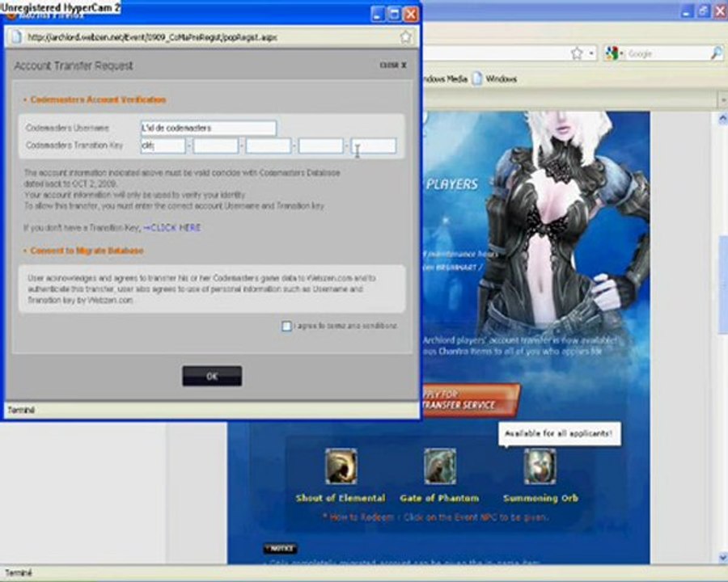Viewport: 728px width, 582px height.
Task: Click the Apply for Transfer Service banner button
Action: coord(470,399)
